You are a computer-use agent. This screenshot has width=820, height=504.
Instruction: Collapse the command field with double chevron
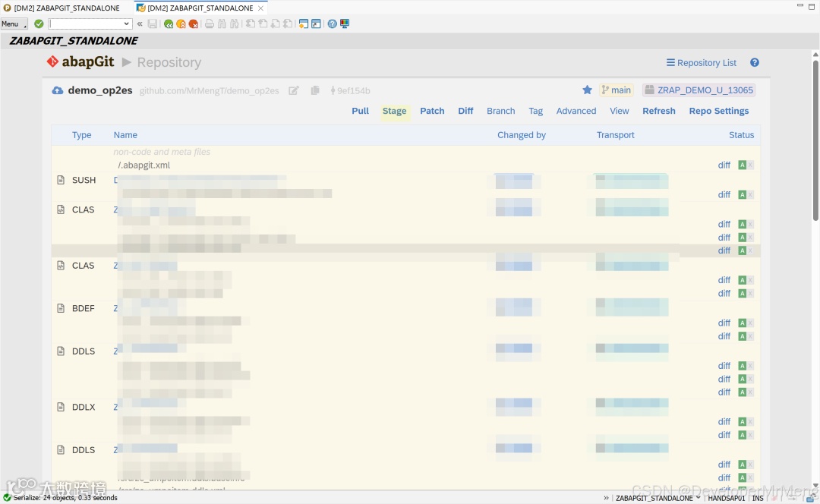click(140, 24)
